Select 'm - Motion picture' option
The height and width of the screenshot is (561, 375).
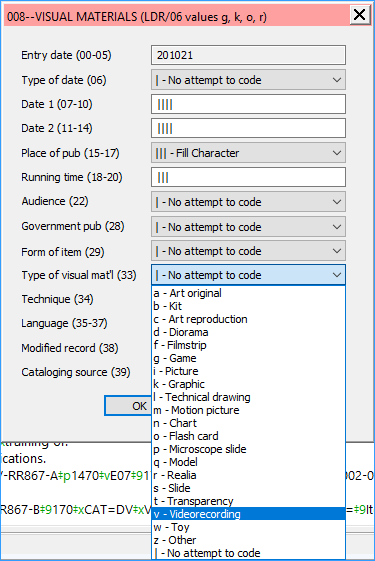click(248, 410)
